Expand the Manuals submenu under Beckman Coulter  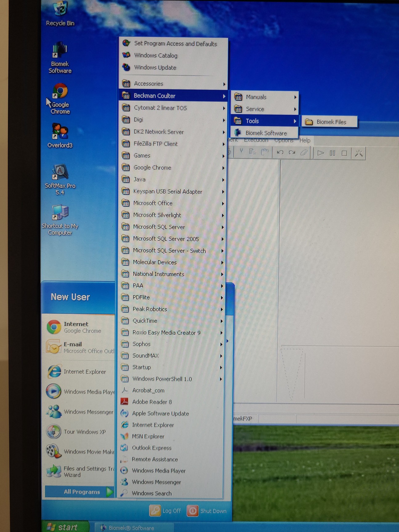[x=265, y=97]
